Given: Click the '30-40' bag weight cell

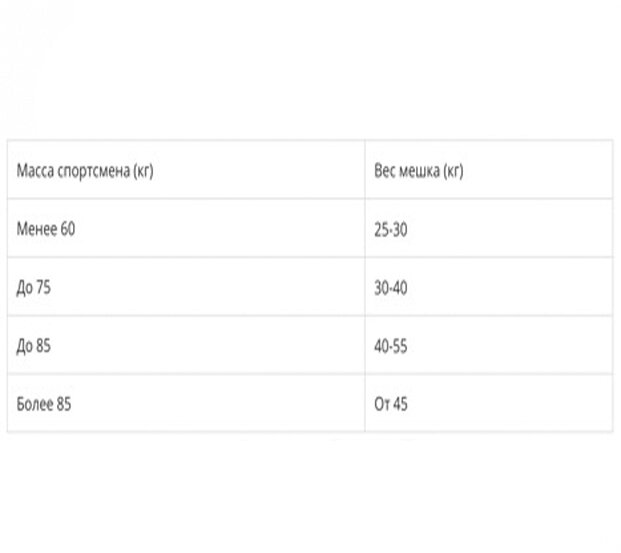Looking at the screenshot, I should pyautogui.click(x=489, y=286).
